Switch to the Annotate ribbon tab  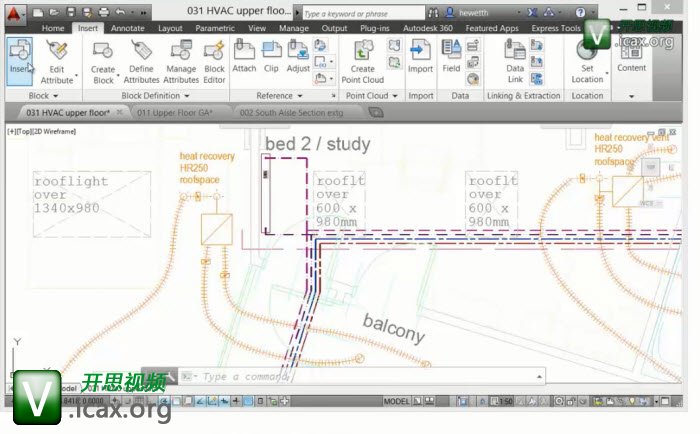127,29
